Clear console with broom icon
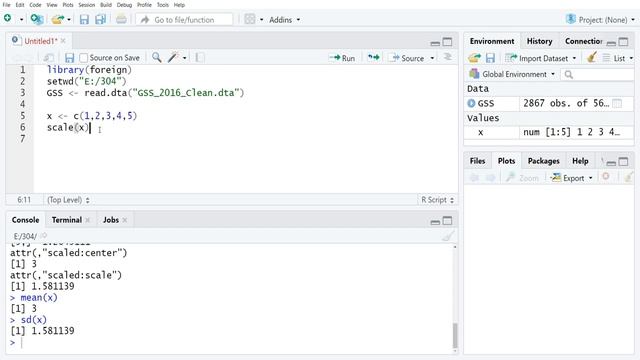 point(448,236)
